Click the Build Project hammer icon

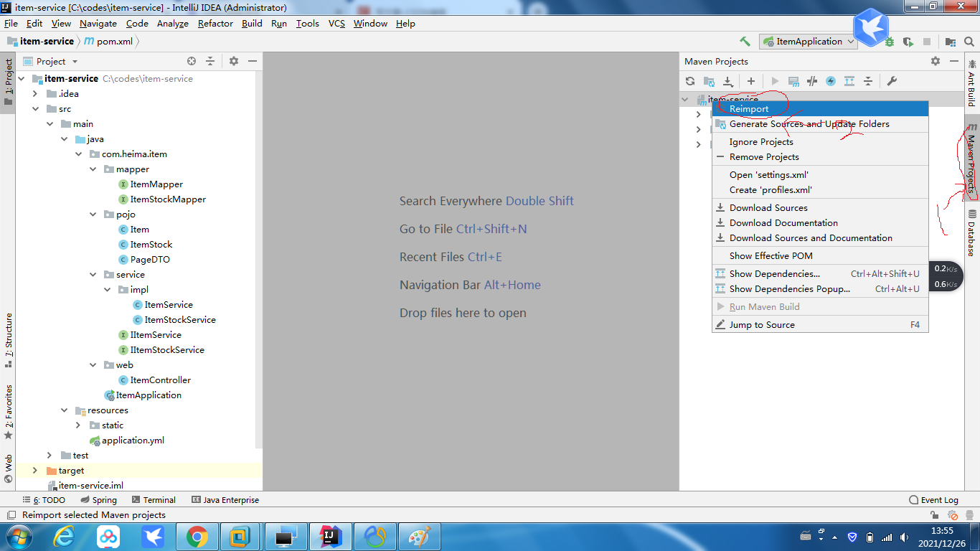[745, 42]
